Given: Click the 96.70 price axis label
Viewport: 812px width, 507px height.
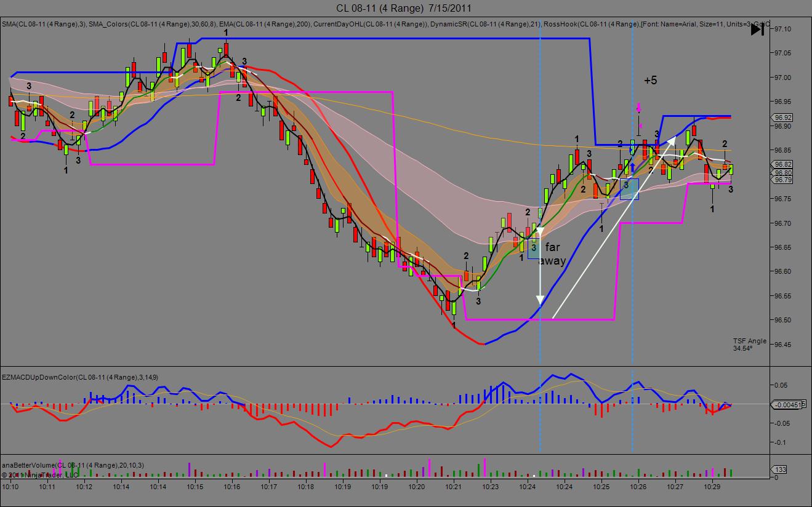Looking at the screenshot, I should pos(784,223).
